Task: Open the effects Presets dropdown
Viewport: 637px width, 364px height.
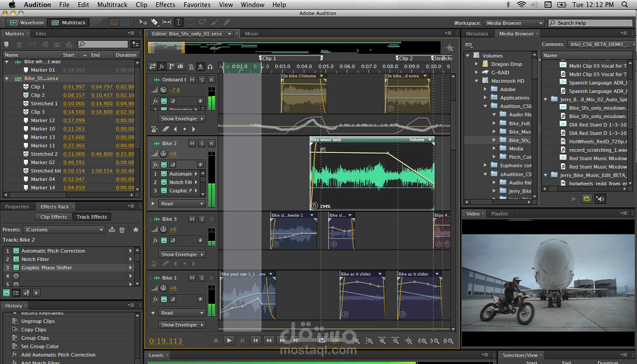Action: click(x=64, y=230)
